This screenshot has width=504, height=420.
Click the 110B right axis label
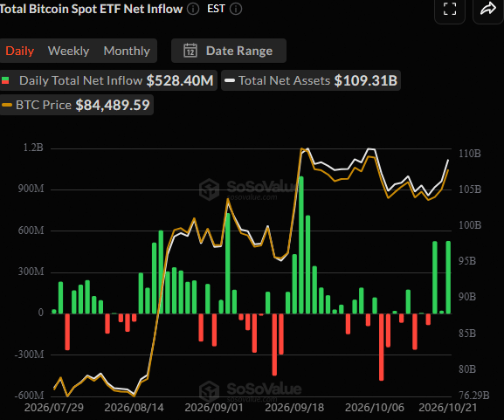470,154
